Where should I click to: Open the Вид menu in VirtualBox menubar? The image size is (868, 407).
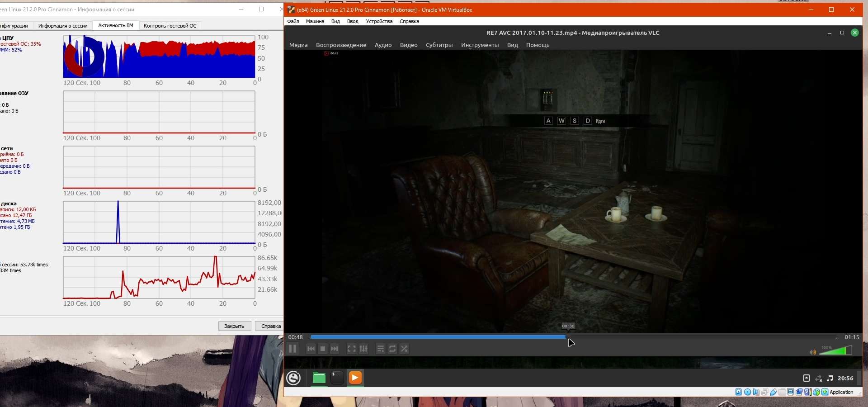click(x=335, y=21)
